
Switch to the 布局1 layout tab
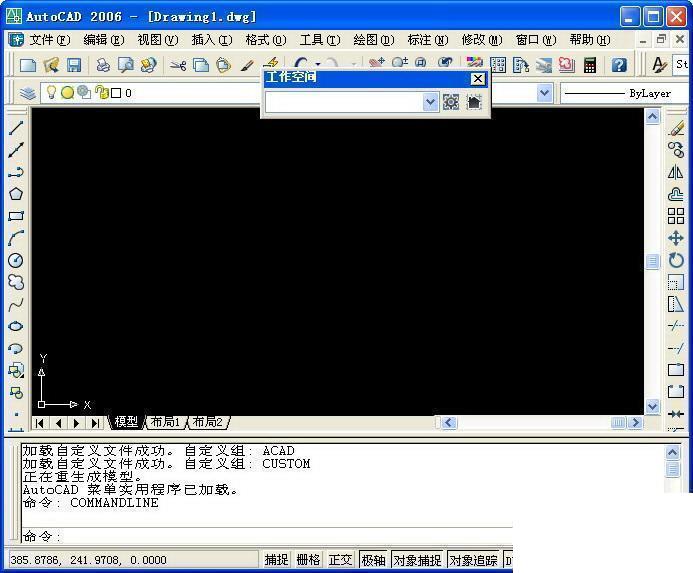point(166,422)
